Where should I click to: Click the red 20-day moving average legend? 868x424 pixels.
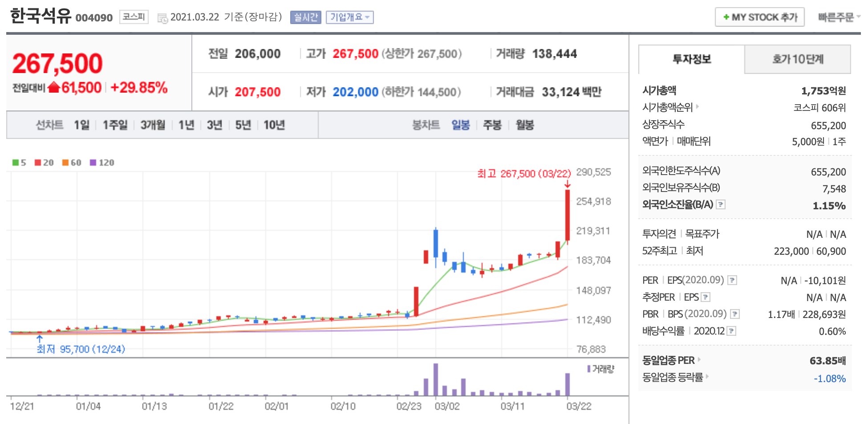click(x=44, y=163)
